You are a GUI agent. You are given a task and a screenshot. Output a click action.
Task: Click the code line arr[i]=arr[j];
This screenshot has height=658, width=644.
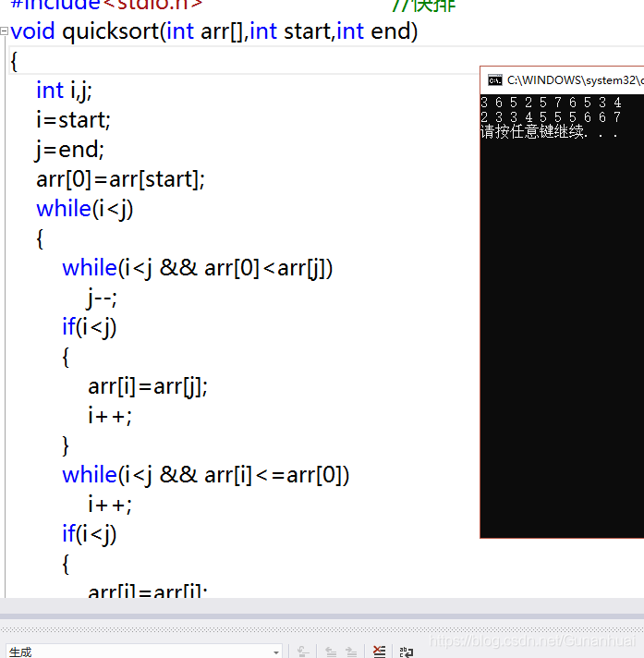[x=148, y=386]
